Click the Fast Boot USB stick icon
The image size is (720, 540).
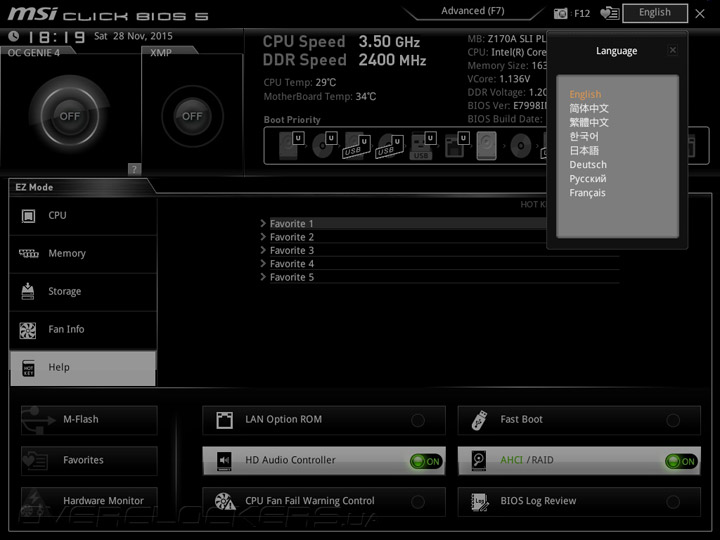[479, 420]
